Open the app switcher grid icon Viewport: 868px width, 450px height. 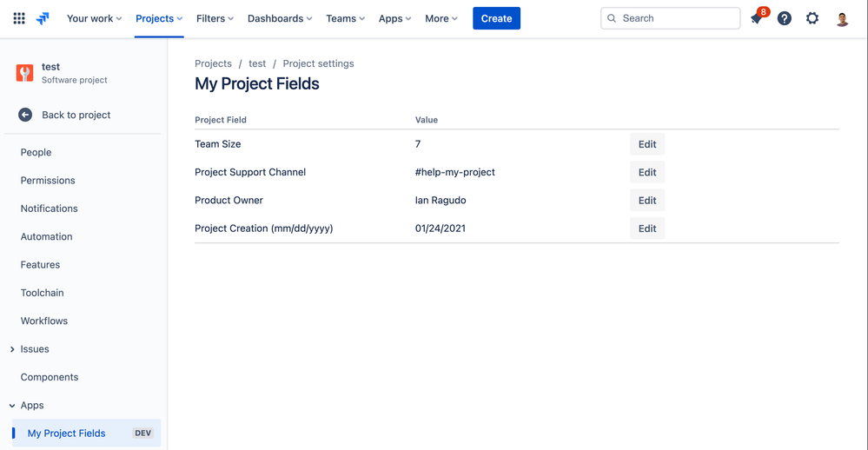pos(19,18)
